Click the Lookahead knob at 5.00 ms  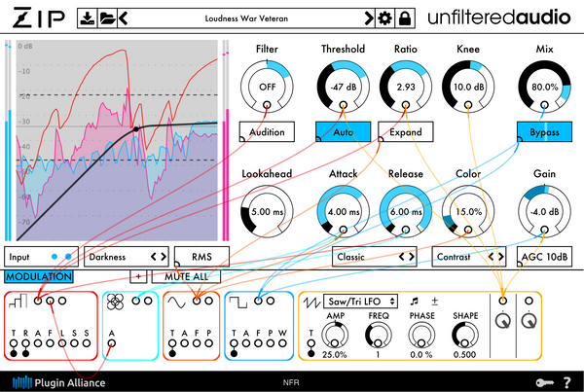(267, 212)
